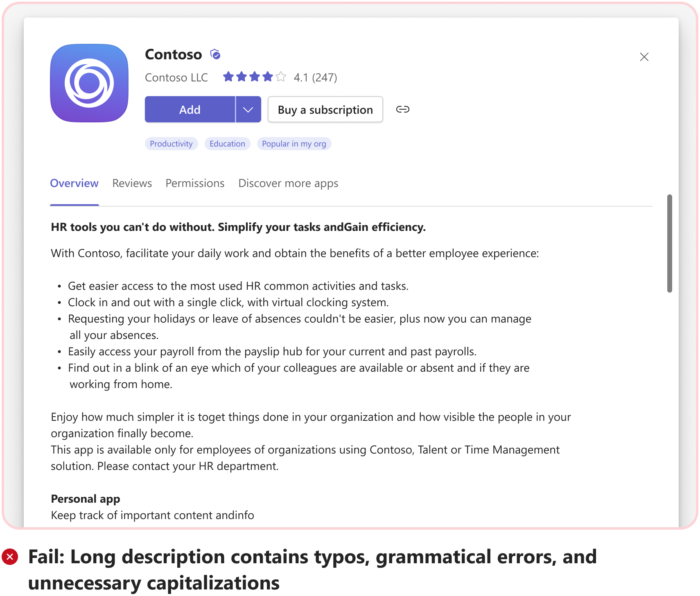
Task: Select the Education category tag
Action: point(227,144)
